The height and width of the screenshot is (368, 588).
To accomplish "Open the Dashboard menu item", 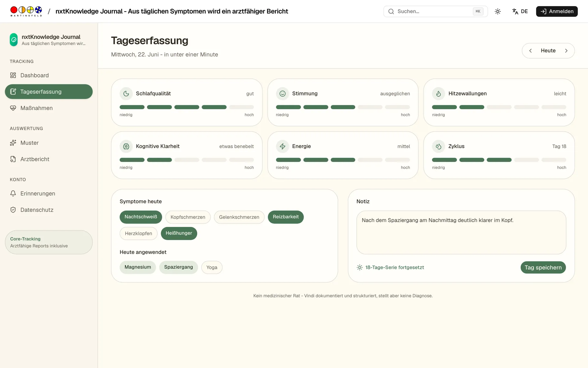I will pos(49,75).
